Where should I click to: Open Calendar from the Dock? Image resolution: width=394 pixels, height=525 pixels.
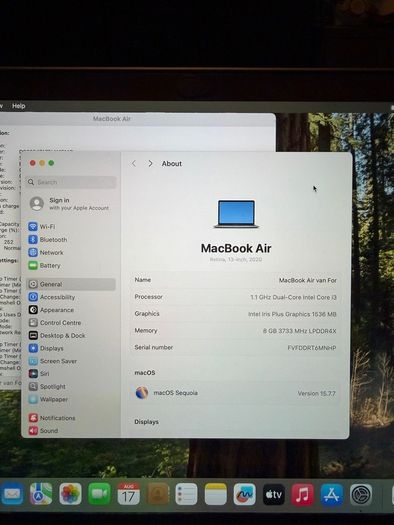(129, 494)
